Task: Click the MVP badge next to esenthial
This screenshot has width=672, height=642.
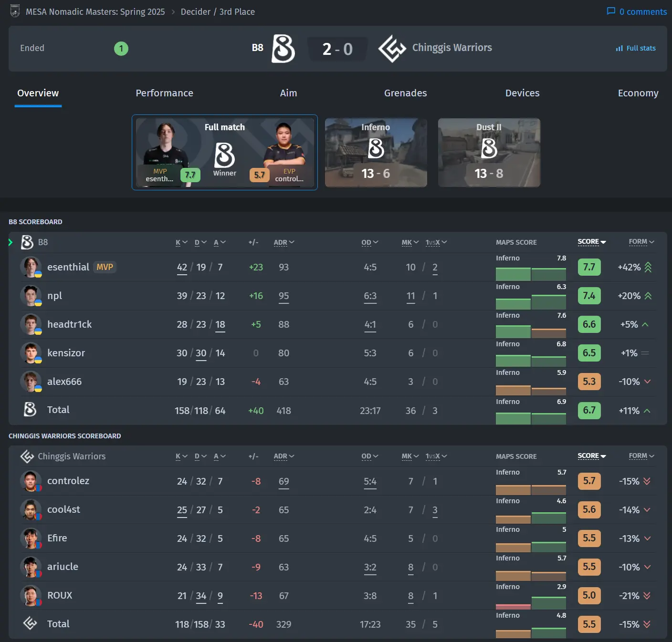Action: pos(105,267)
